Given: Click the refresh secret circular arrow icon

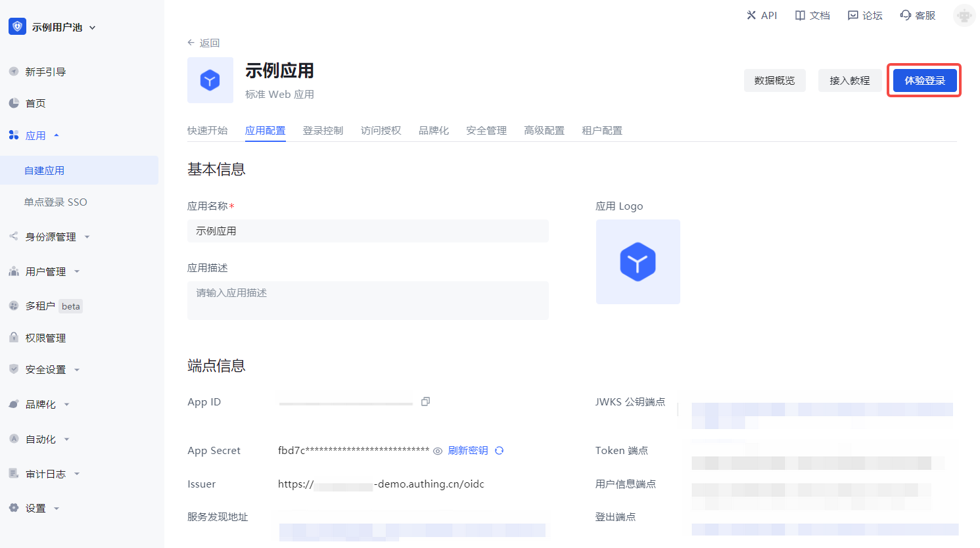Looking at the screenshot, I should [500, 451].
